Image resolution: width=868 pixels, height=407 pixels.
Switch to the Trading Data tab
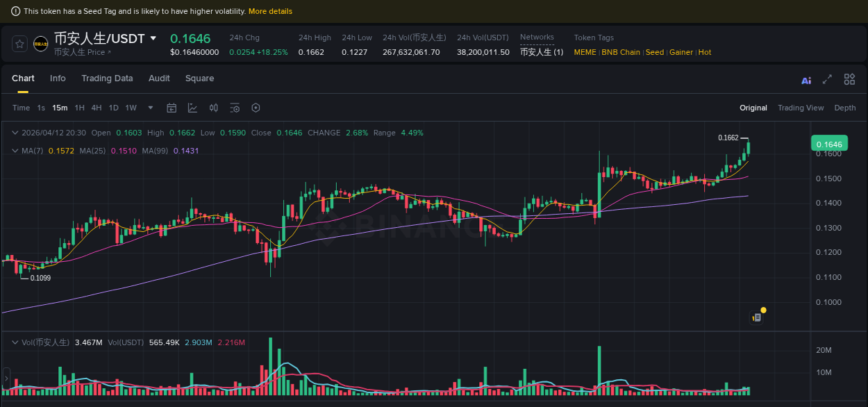pyautogui.click(x=107, y=78)
